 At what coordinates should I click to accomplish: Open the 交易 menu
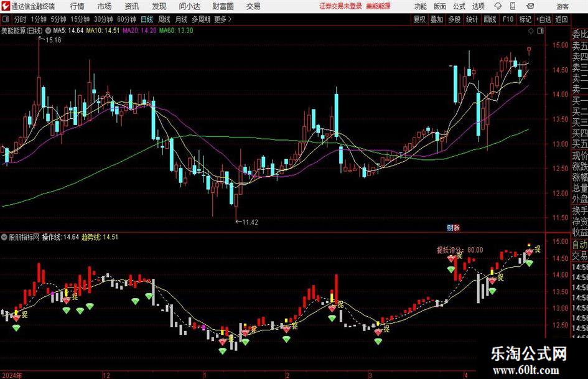point(253,6)
